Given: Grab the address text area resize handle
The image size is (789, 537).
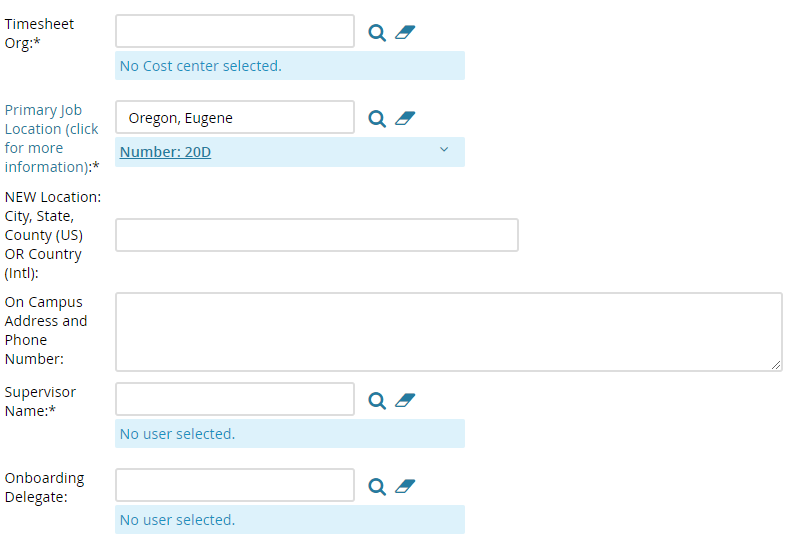Looking at the screenshot, I should [x=776, y=365].
